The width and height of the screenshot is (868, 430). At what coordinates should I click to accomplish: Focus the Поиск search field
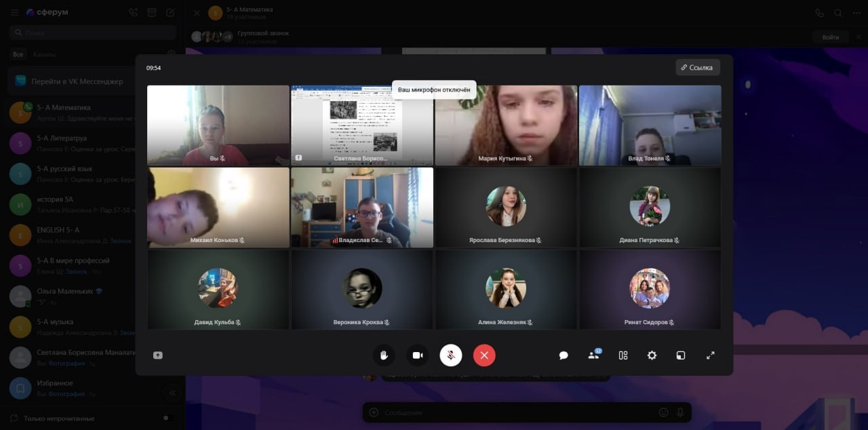coord(93,33)
